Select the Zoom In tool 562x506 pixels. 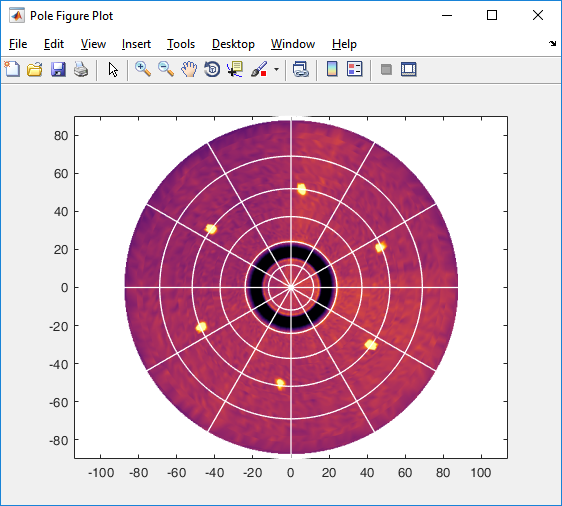coord(143,69)
